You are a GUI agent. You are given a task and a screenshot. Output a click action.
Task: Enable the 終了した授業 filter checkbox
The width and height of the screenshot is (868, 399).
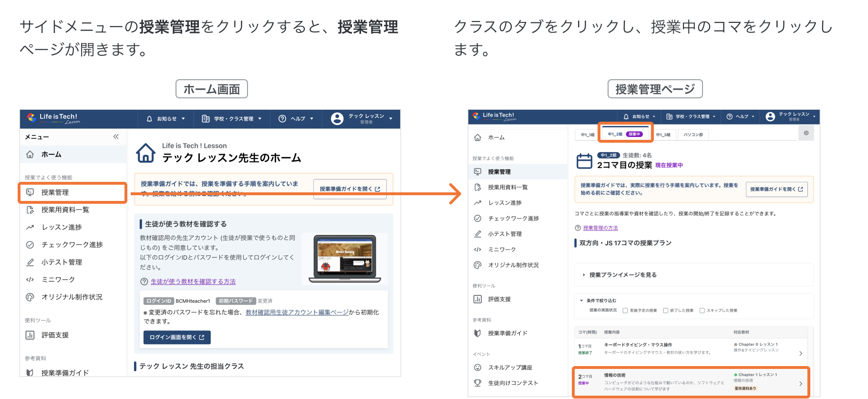tap(666, 311)
